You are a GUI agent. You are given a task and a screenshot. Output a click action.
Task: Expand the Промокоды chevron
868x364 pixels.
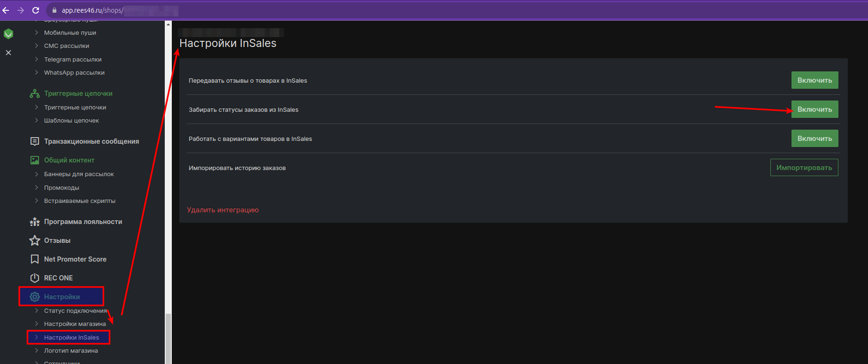pyautogui.click(x=37, y=187)
